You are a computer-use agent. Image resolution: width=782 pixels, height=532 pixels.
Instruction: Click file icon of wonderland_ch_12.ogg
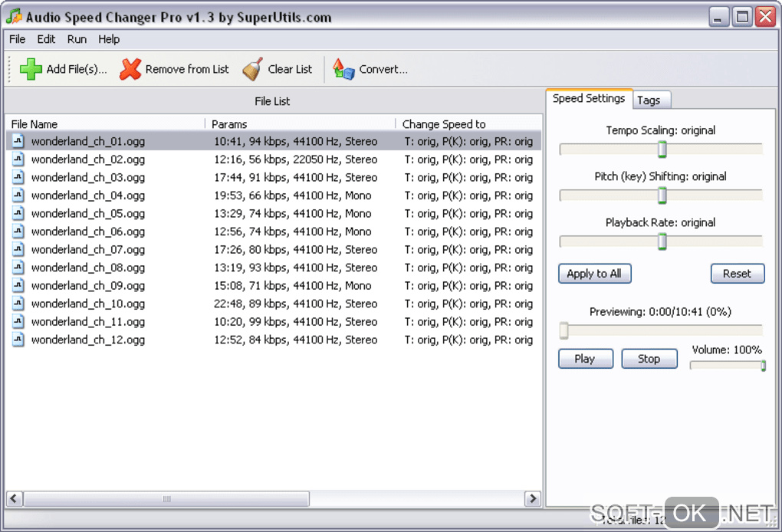pyautogui.click(x=18, y=340)
